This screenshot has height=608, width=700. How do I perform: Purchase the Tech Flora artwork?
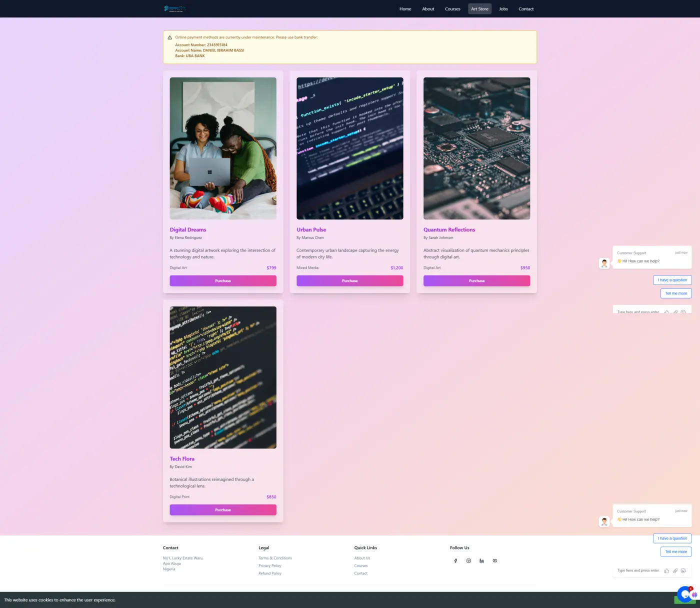223,510
